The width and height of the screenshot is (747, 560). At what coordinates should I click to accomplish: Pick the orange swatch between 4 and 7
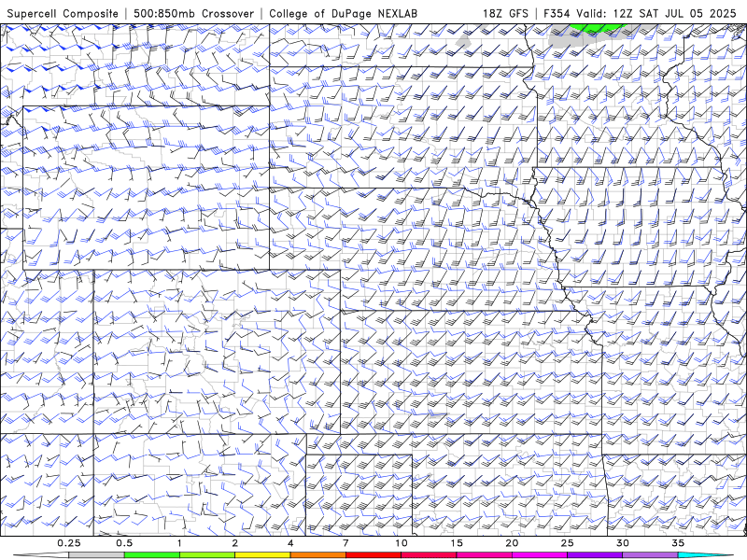click(x=317, y=555)
